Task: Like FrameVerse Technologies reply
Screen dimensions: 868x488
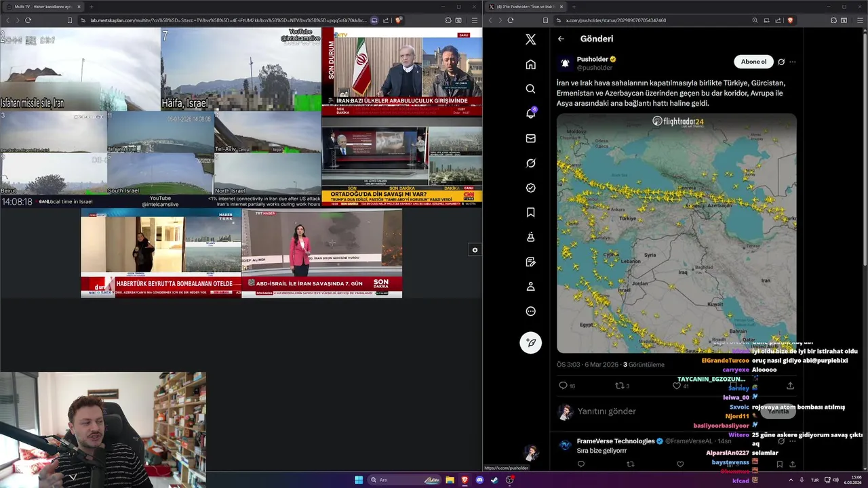Action: pyautogui.click(x=680, y=464)
